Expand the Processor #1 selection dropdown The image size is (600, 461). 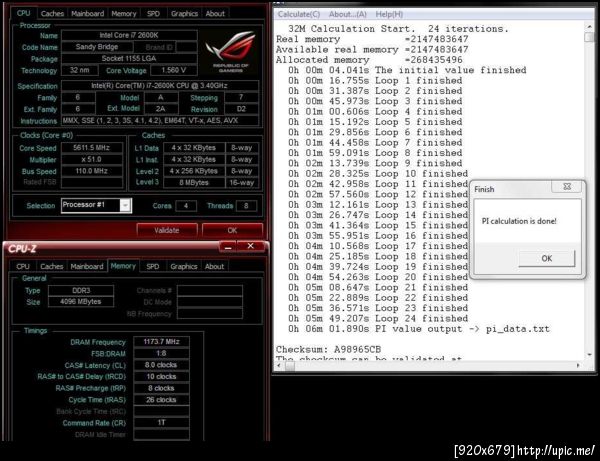[x=125, y=205]
